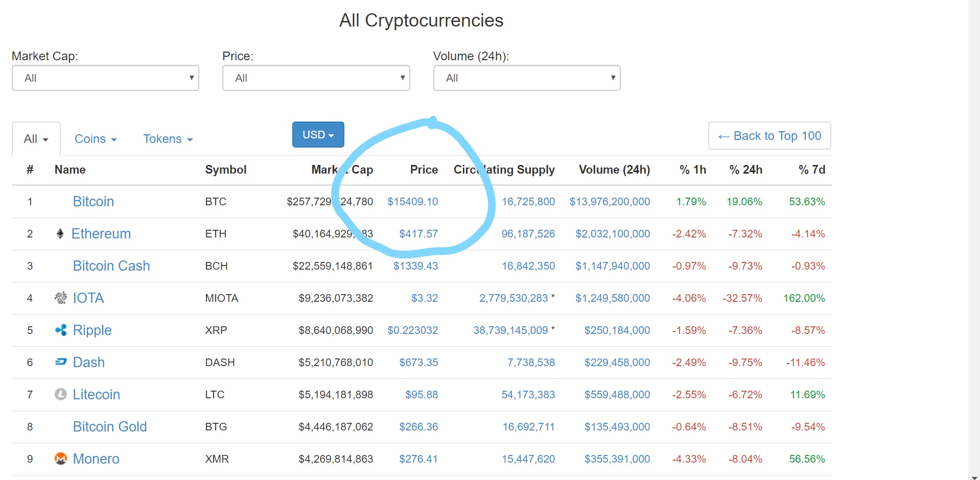Sort table by Market Cap column header

click(342, 170)
